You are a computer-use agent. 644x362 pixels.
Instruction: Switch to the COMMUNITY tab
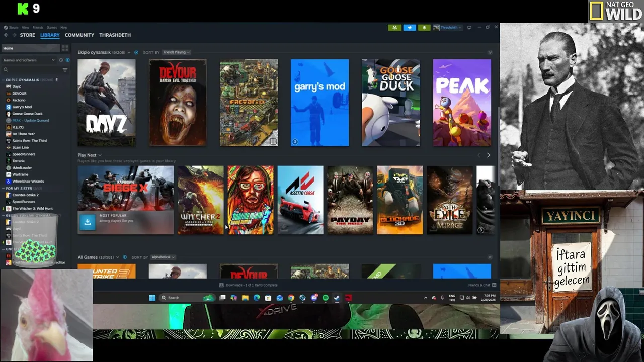[79, 35]
